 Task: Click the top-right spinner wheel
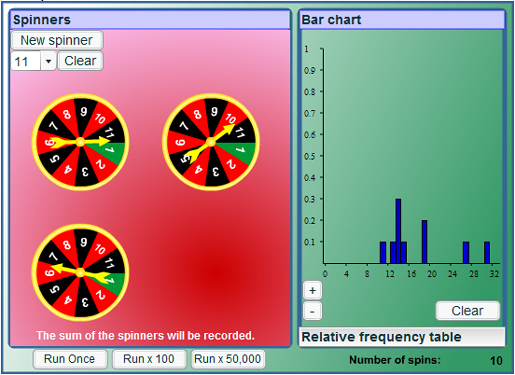211,142
